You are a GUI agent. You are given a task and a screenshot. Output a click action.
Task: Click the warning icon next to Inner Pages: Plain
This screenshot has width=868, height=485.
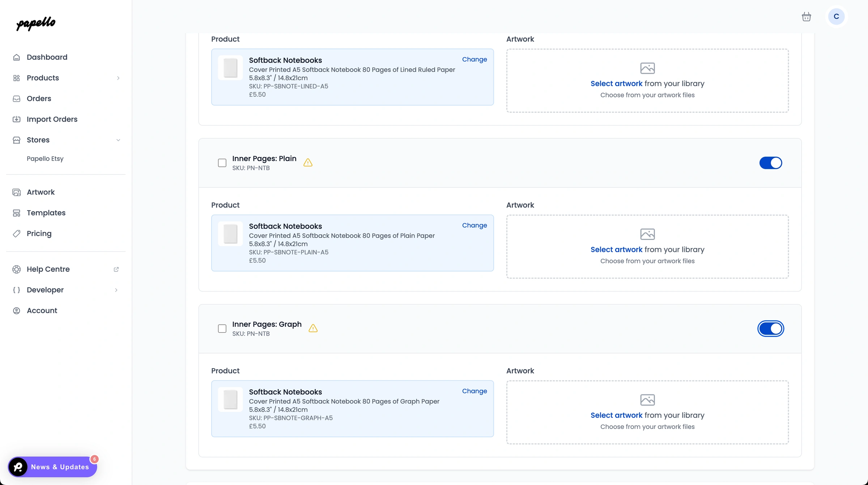coord(308,163)
